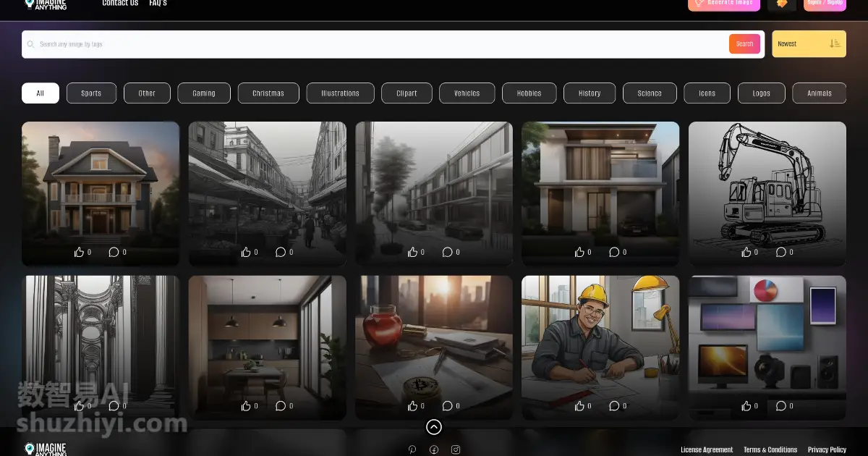Click the orange Search button
868x456 pixels.
744,44
